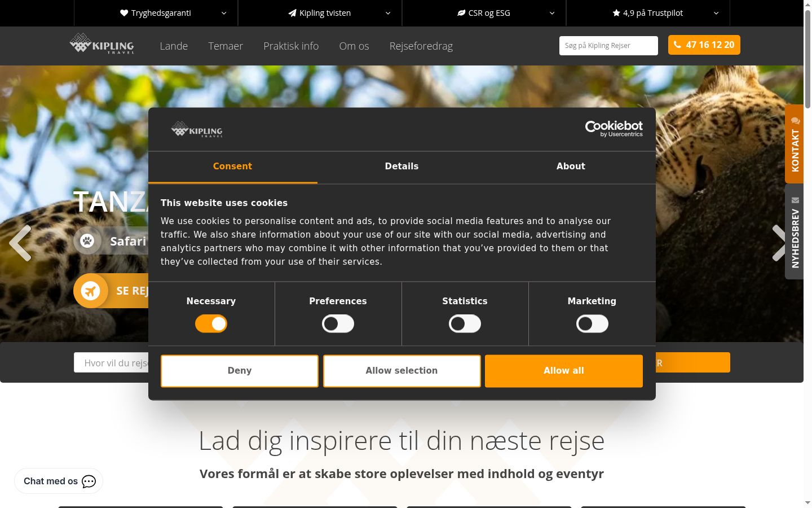This screenshot has width=812, height=508.
Task: Click the Kipling logo in cookie dialog
Action: pyautogui.click(x=197, y=129)
